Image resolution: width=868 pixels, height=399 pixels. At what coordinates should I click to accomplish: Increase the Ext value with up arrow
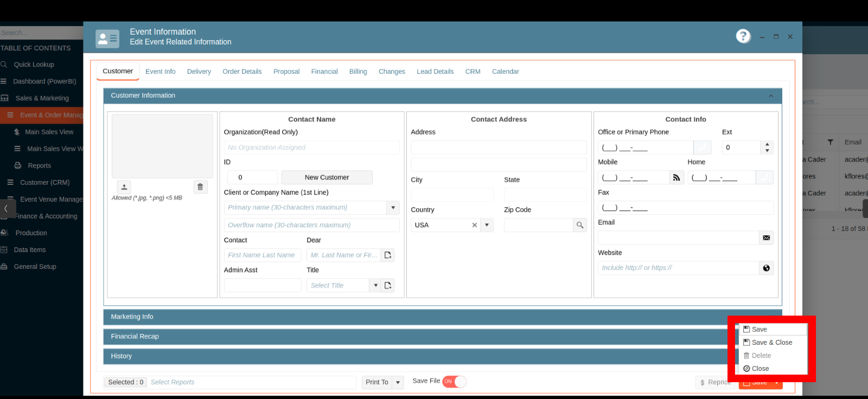(x=767, y=144)
